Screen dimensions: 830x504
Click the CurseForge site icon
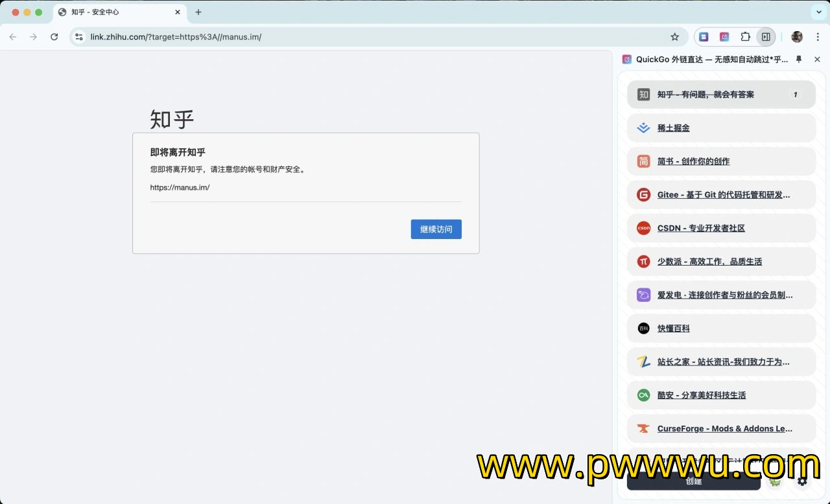click(643, 428)
